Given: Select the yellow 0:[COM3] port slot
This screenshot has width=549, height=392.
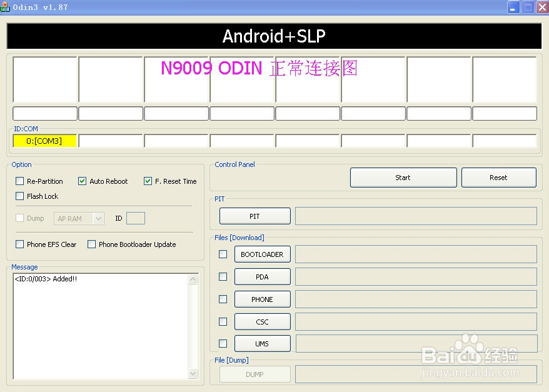Looking at the screenshot, I should click(45, 141).
